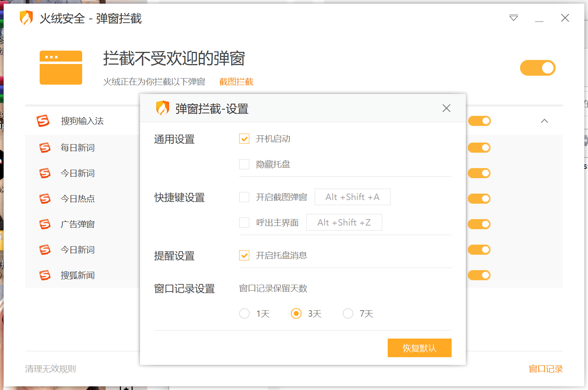Select the 3天 retention option
588x390 pixels.
pyautogui.click(x=296, y=314)
